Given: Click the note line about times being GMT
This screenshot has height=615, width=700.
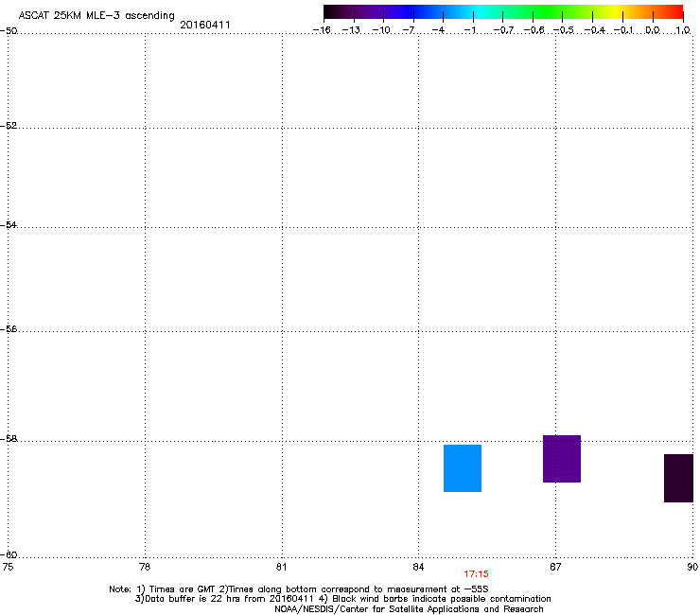Looking at the screenshot, I should coord(299,589).
